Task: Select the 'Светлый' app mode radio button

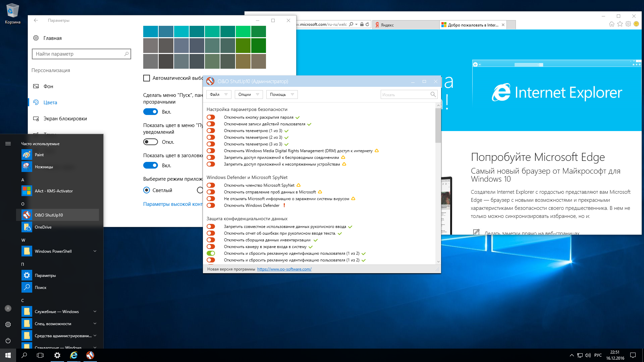Action: (147, 190)
